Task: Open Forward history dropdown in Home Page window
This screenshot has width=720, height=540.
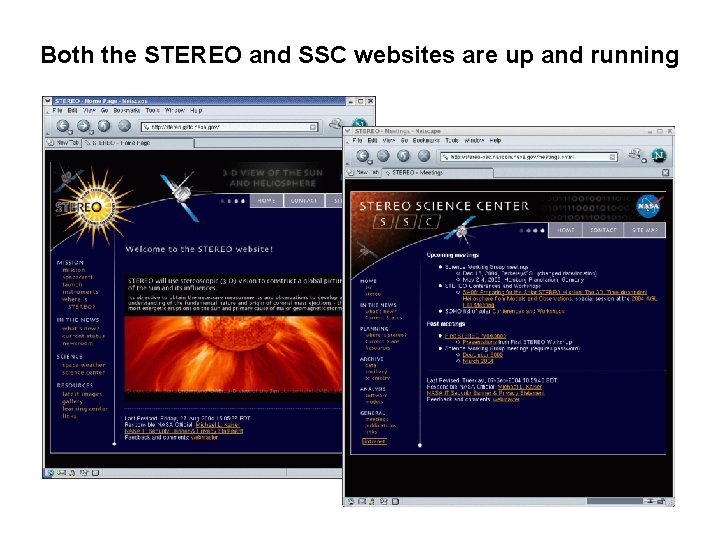Action: 90,132
